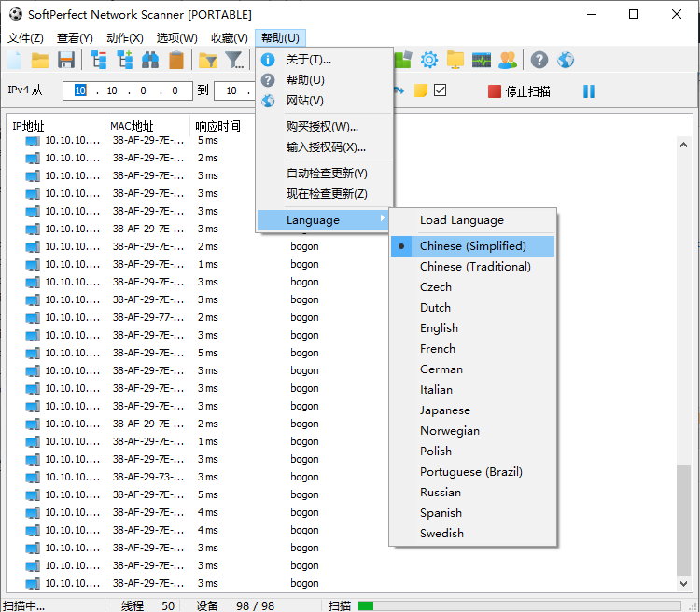Click the toolbar help question mark icon
This screenshot has height=612, width=700.
pyautogui.click(x=539, y=60)
